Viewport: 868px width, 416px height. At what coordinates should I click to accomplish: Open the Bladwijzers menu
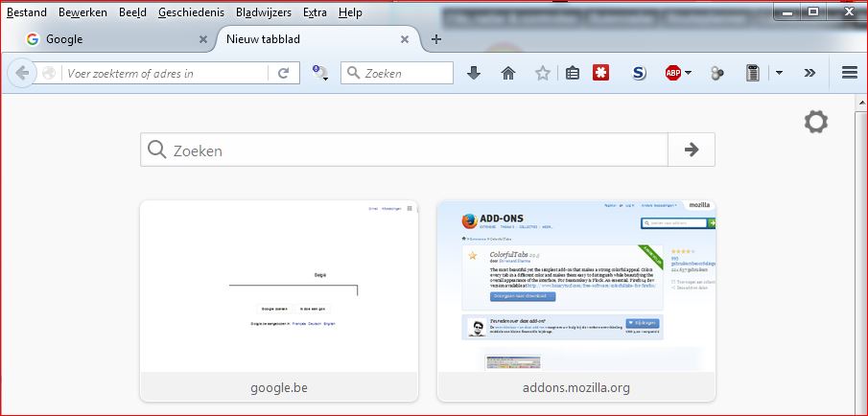264,12
